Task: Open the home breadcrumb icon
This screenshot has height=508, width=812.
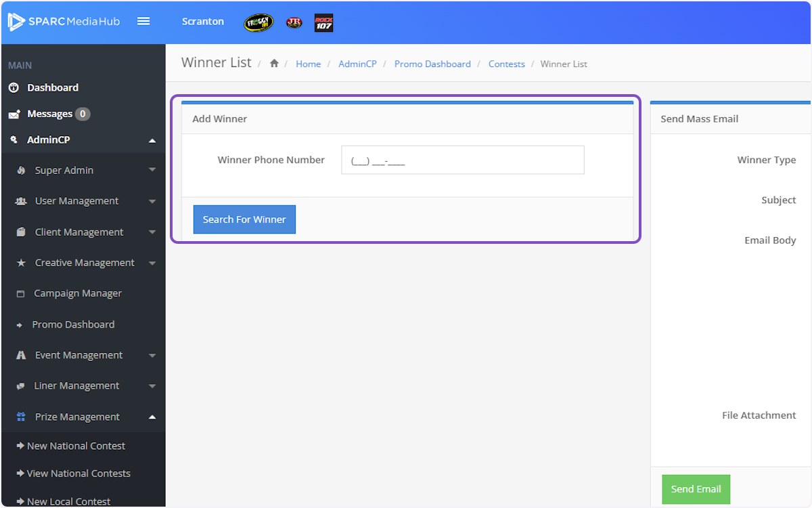Action: click(273, 63)
